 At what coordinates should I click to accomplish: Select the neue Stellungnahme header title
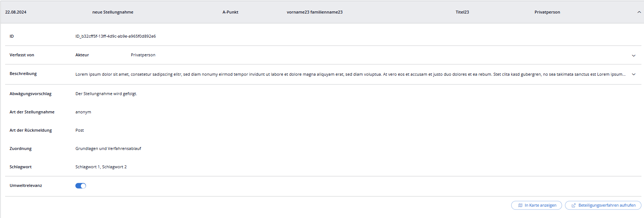113,12
